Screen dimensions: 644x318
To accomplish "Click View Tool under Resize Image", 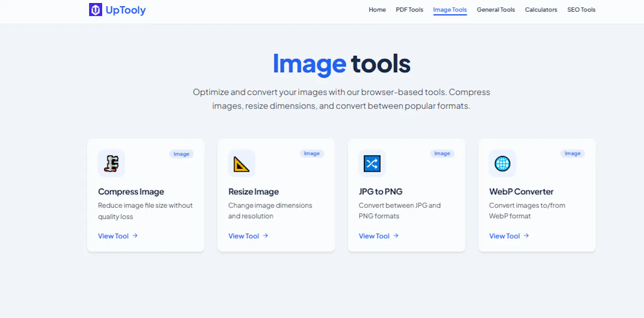I will [248, 236].
